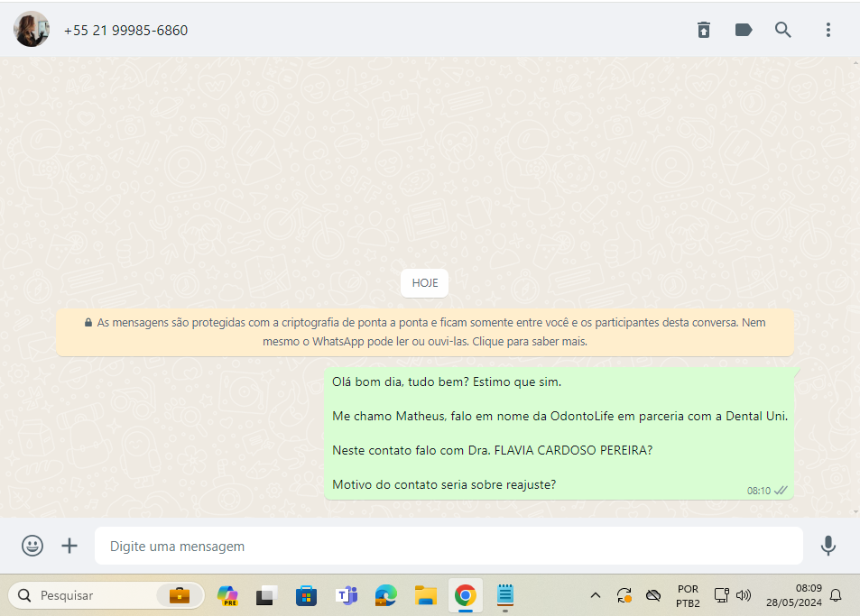Select the sent green message bubble
860x616 pixels.
coord(559,434)
